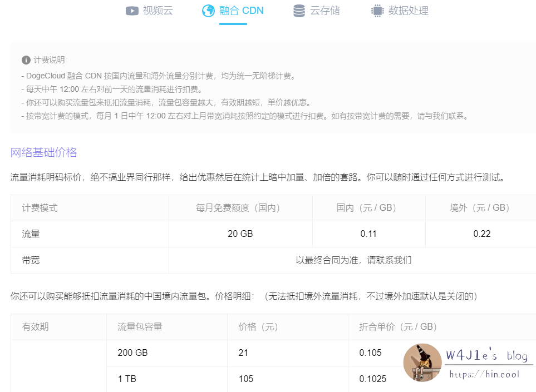
Task: Click the 1 TB package cell
Action: 167,379
